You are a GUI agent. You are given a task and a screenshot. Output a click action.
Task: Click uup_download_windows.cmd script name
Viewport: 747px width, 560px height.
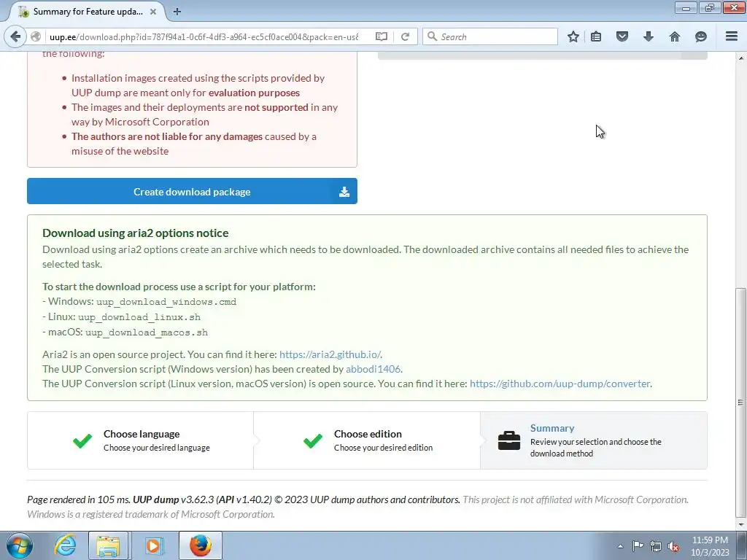click(x=166, y=302)
